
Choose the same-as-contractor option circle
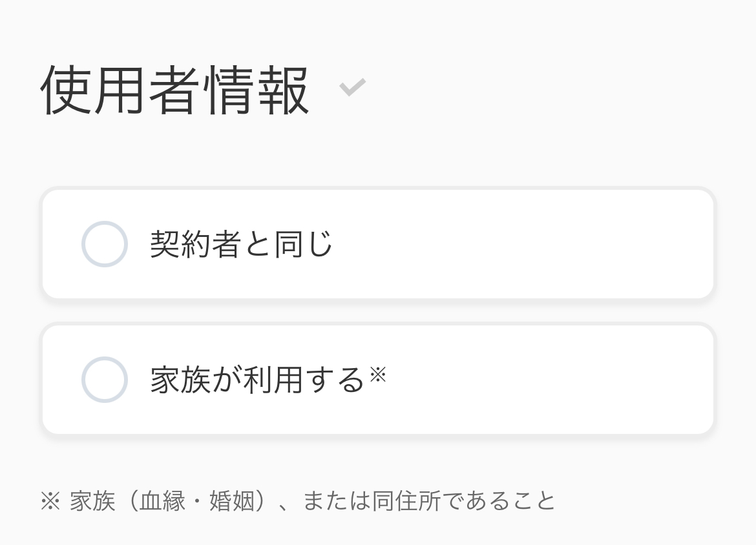(104, 244)
